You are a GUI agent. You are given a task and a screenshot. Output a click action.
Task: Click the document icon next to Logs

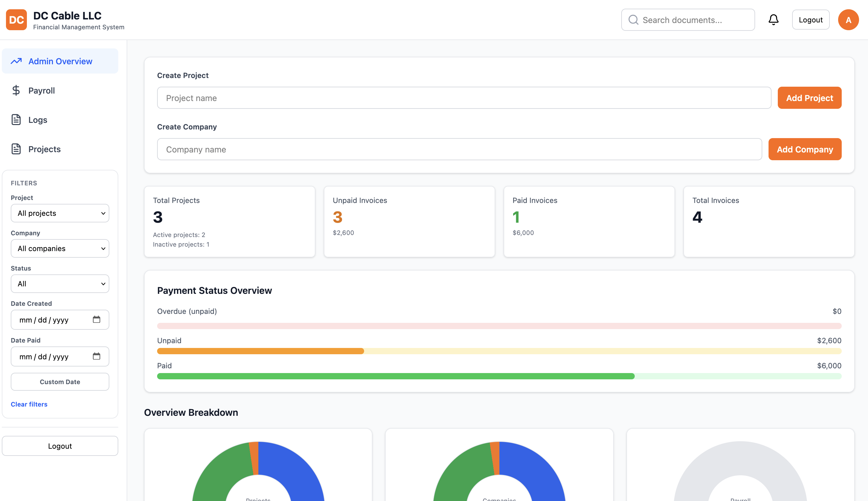(x=16, y=120)
